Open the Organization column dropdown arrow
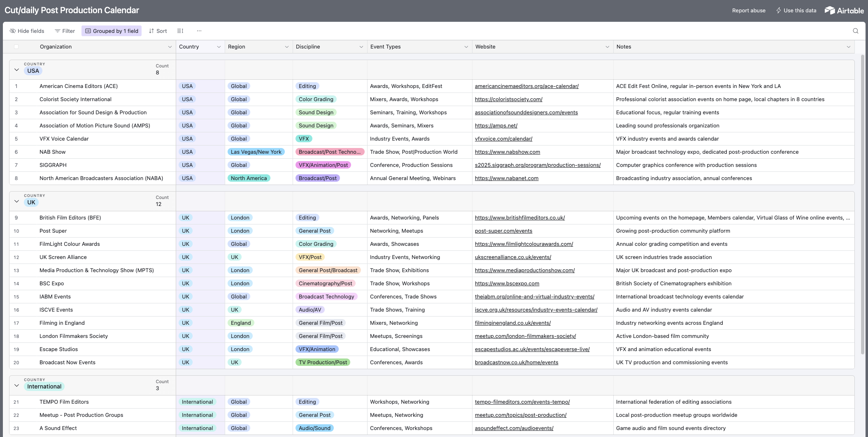The width and height of the screenshot is (868, 437). coord(170,47)
